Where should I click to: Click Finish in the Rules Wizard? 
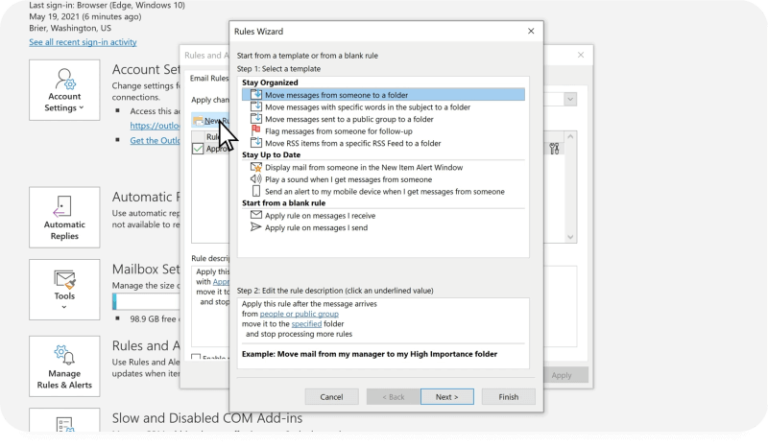(508, 397)
